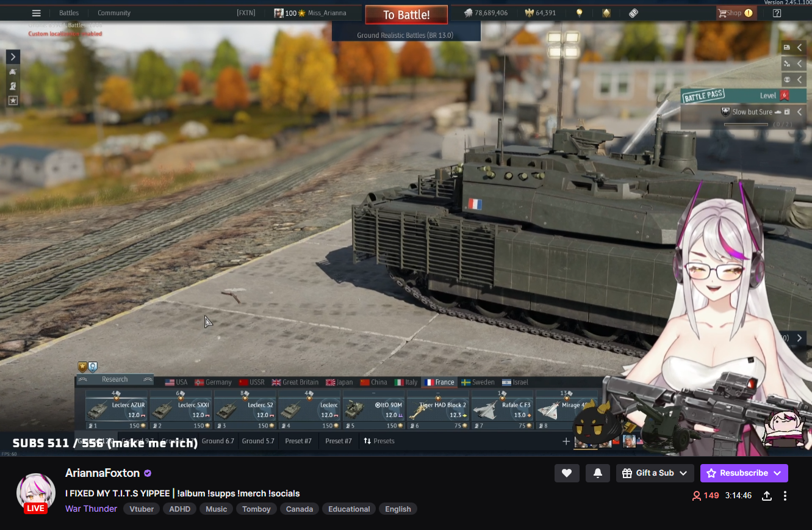Image resolution: width=812 pixels, height=530 pixels.
Task: Click the Educational stream tag
Action: 349,509
